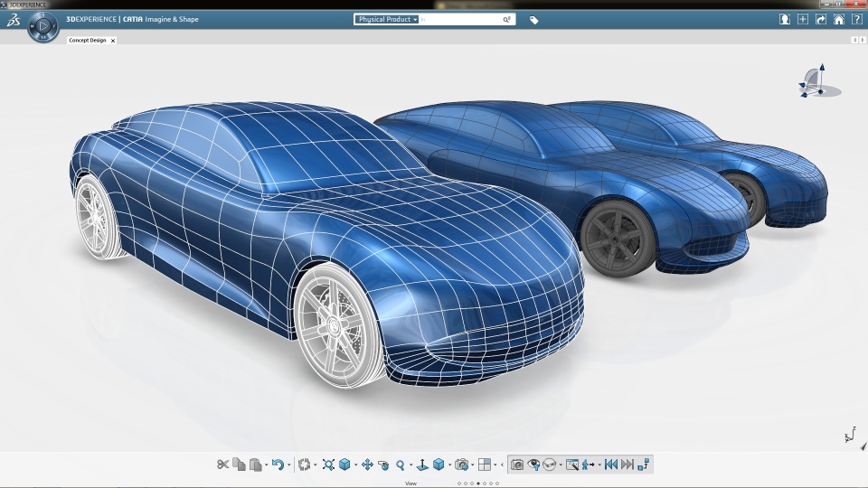Viewport: 868px width, 488px height.
Task: Click the Cut scissors icon
Action: pos(222,465)
